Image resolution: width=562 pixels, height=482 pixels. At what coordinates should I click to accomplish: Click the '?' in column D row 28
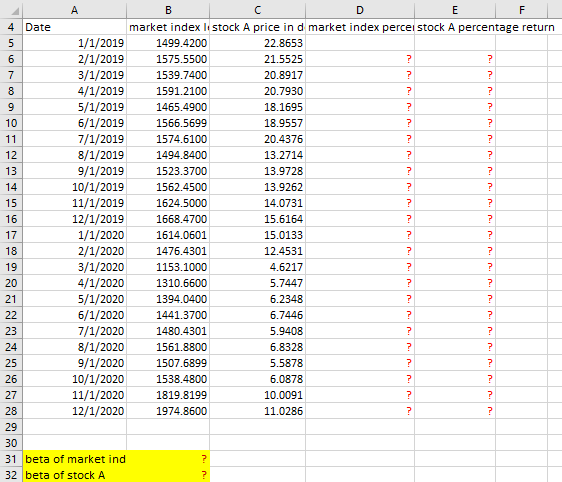coord(409,411)
